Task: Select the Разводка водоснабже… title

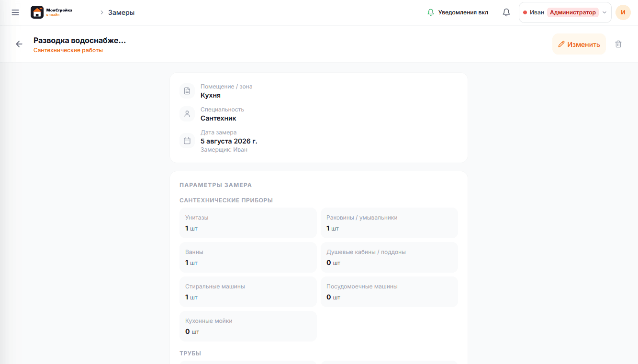Action: (x=79, y=40)
